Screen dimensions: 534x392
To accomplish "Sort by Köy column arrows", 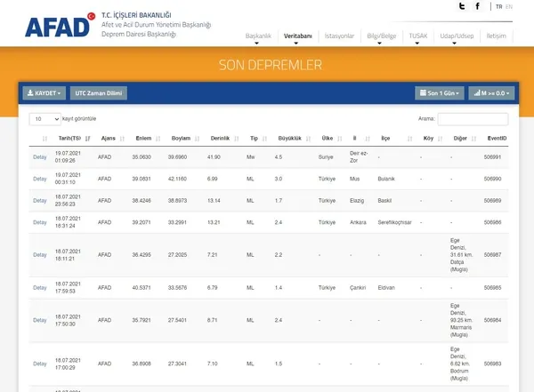I will (440, 139).
